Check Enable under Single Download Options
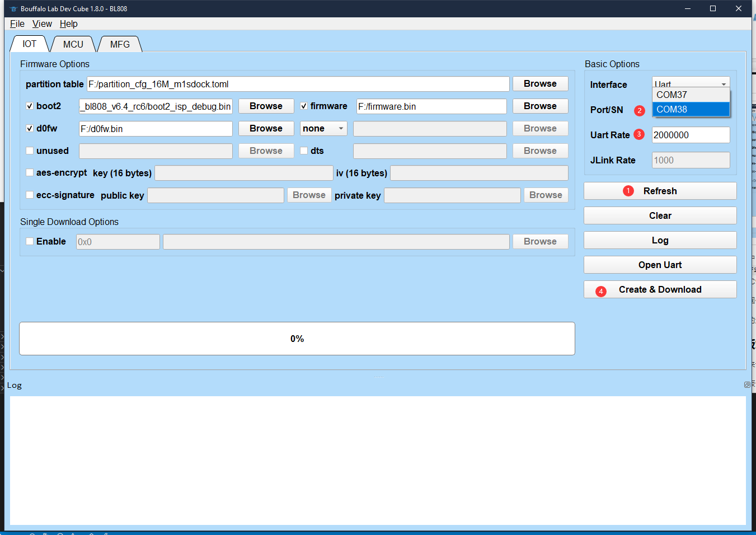The image size is (756, 535). [x=30, y=241]
